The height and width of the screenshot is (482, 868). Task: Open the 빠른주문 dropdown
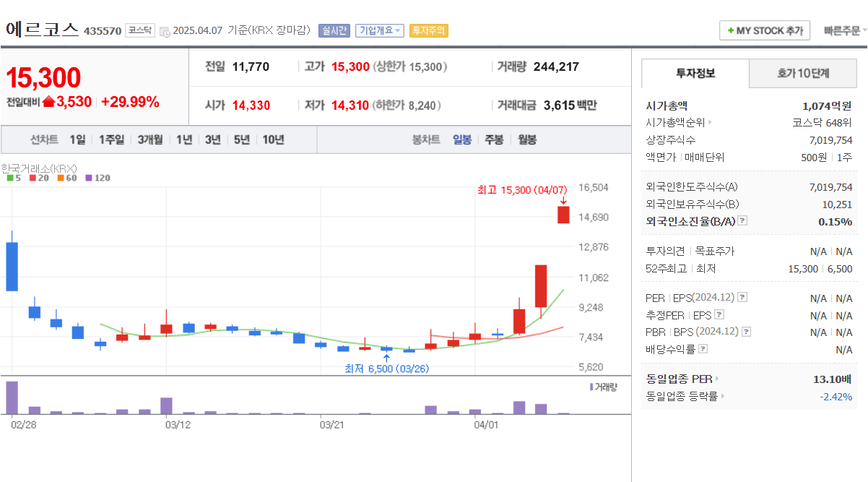[x=846, y=30]
